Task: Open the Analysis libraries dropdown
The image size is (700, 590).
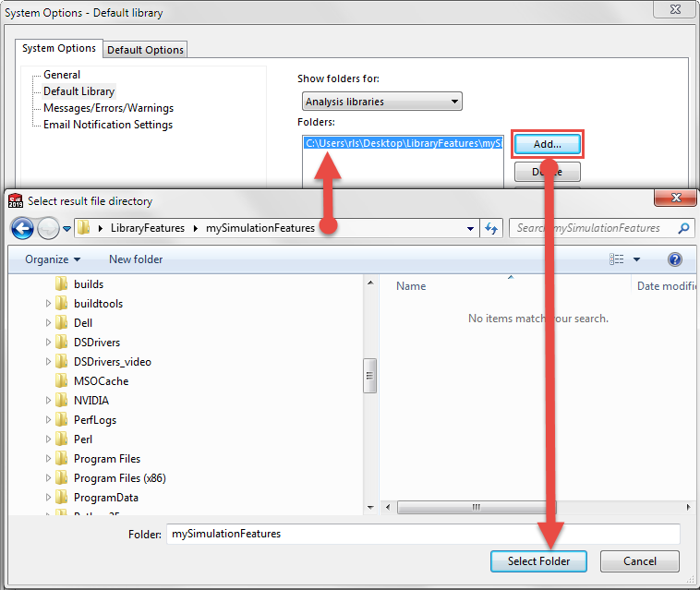Action: point(381,102)
